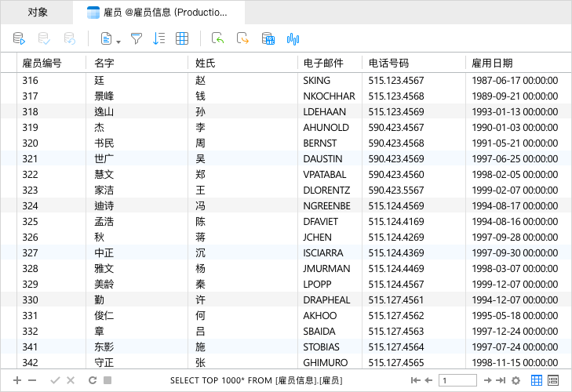Delete a record with the minus button
572x392 pixels.
tap(32, 380)
